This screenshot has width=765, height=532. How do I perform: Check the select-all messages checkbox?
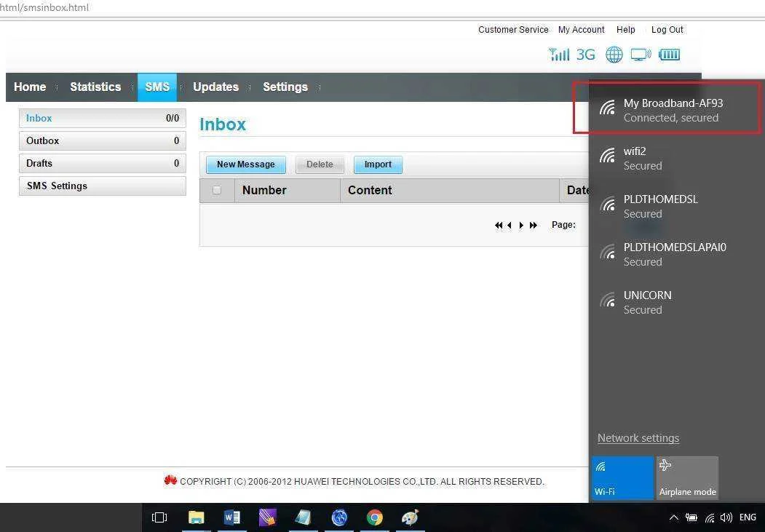[217, 190]
